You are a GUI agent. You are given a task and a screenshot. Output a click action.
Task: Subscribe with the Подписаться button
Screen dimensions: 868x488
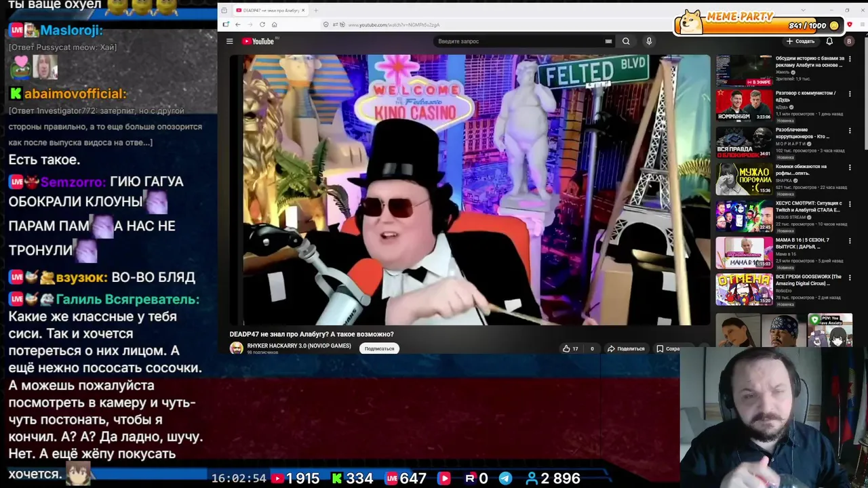379,348
